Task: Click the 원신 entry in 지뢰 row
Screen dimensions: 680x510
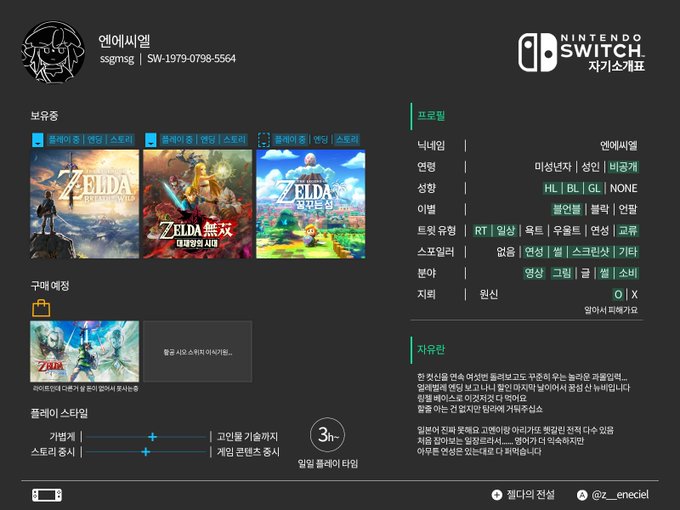Action: tap(489, 294)
